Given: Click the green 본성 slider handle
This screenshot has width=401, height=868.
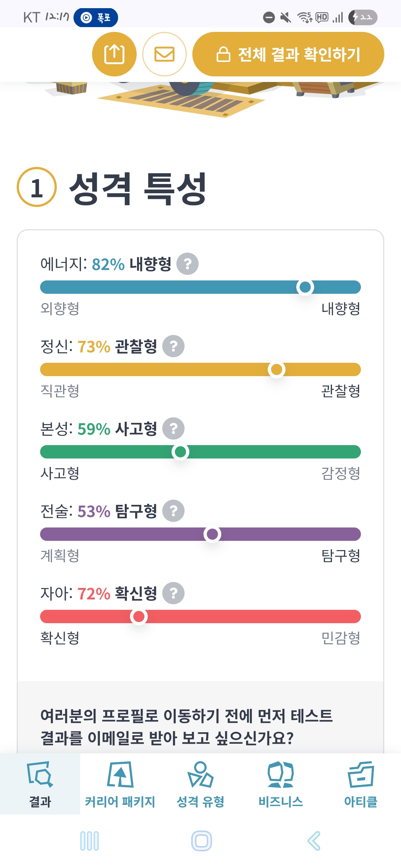Looking at the screenshot, I should (x=180, y=452).
